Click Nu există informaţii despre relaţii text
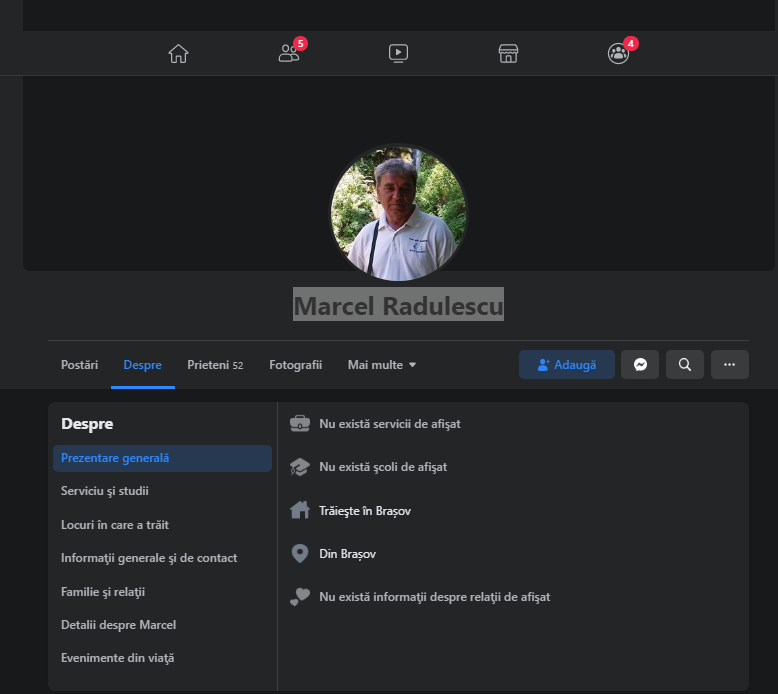Image resolution: width=778 pixels, height=694 pixels. (x=434, y=597)
